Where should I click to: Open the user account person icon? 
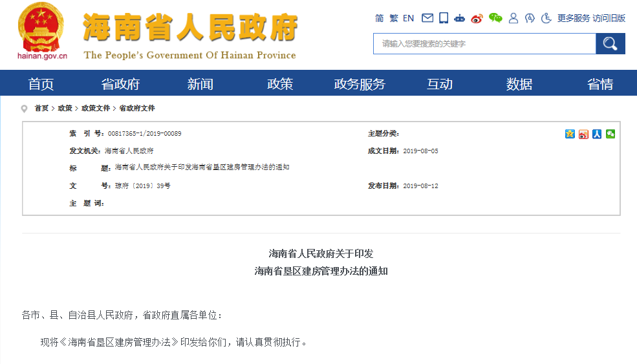click(513, 18)
